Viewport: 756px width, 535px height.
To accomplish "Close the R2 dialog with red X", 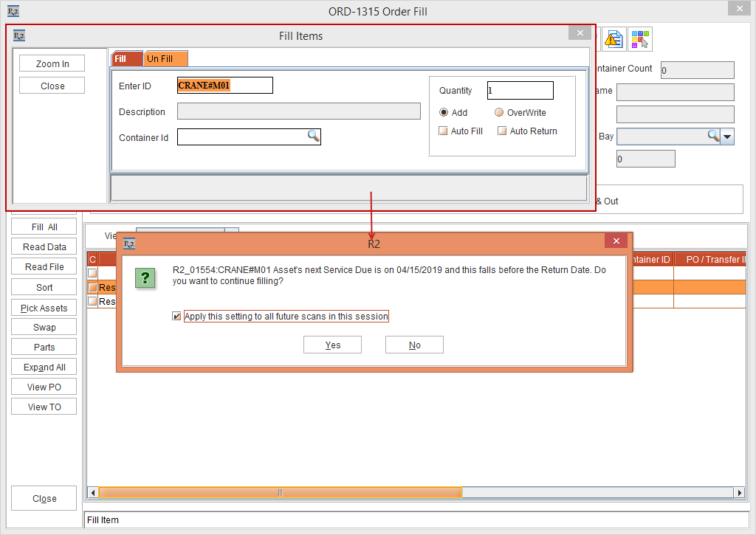I will click(616, 241).
